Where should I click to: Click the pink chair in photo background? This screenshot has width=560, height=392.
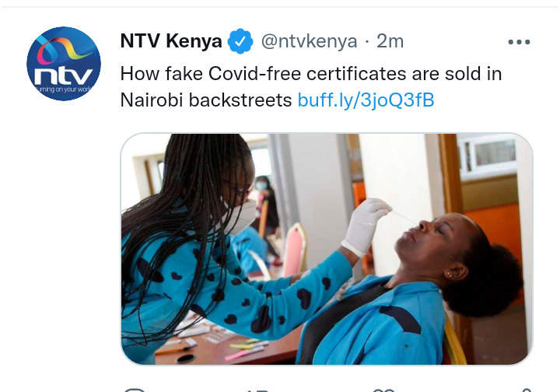[x=295, y=249]
